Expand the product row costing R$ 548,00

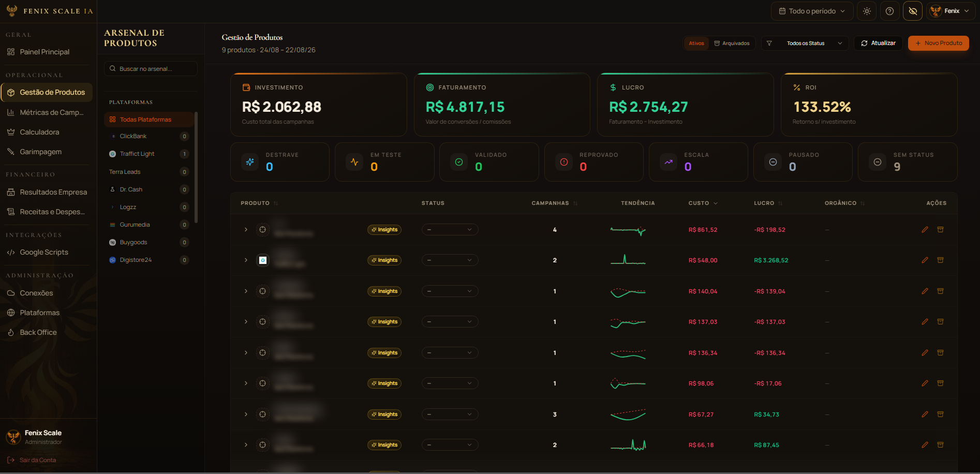[x=246, y=260]
